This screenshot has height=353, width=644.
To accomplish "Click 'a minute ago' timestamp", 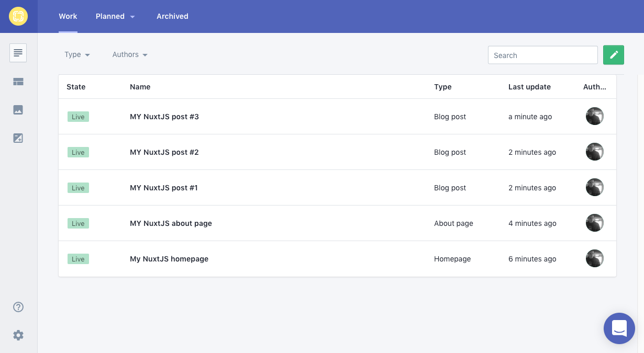I will 530,117.
